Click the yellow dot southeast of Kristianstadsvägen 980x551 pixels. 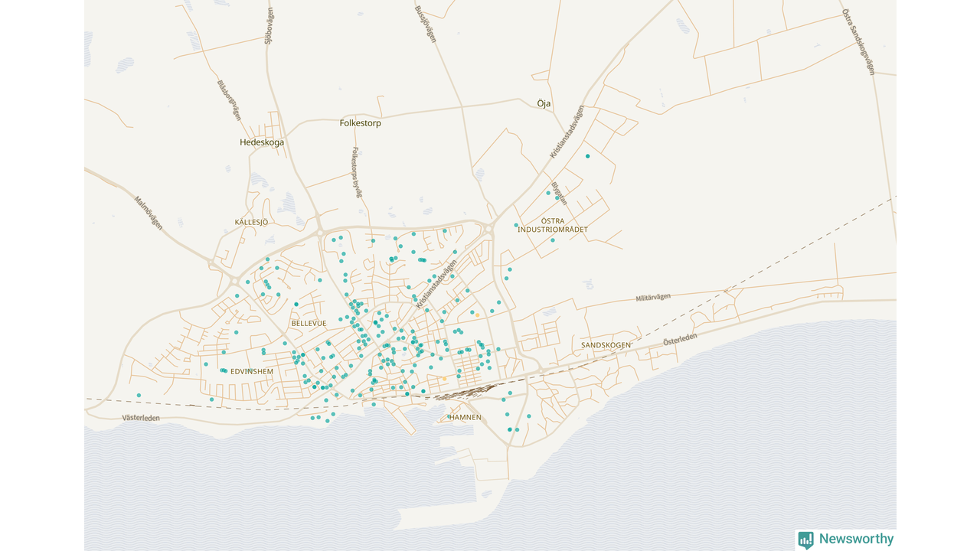pyautogui.click(x=477, y=315)
